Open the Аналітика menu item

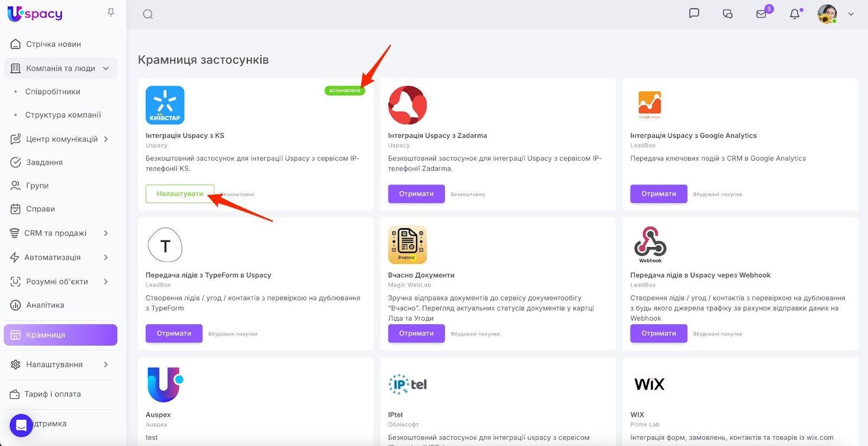tap(45, 305)
